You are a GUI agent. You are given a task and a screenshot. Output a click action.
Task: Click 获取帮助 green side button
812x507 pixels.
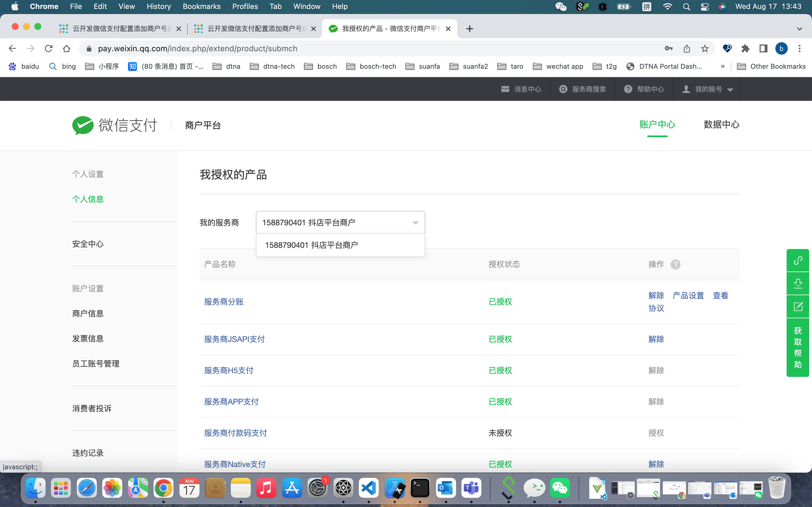[798, 347]
